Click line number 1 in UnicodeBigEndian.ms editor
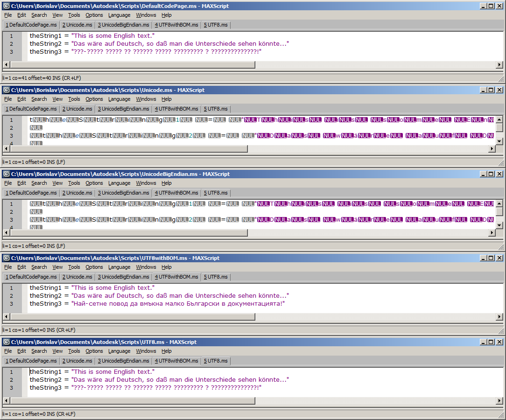 [12, 204]
